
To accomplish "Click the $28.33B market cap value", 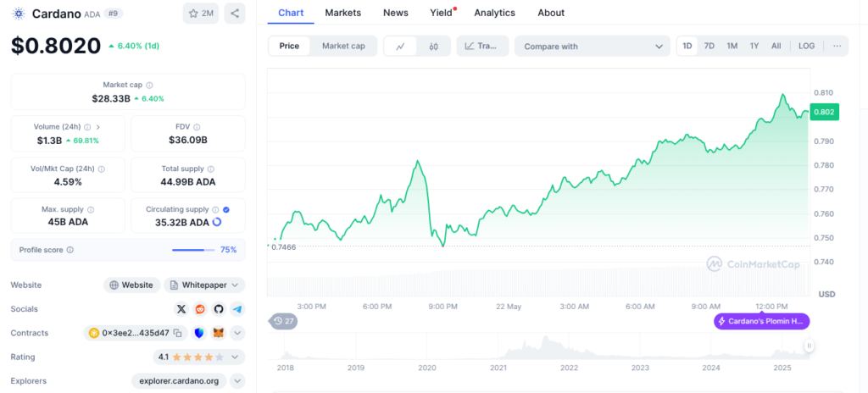I will tap(111, 98).
